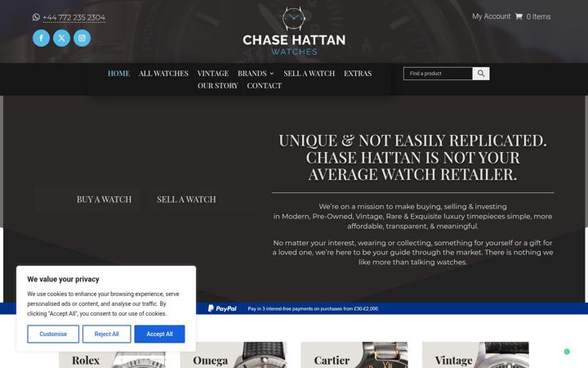The width and height of the screenshot is (588, 368).
Task: Click the Sell a Watch hero button
Action: tap(186, 200)
